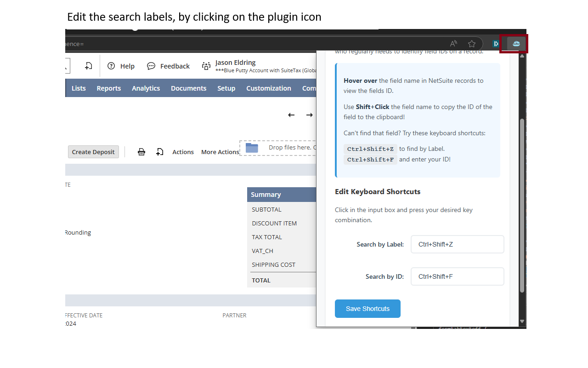Open the Lists menu

coord(79,88)
